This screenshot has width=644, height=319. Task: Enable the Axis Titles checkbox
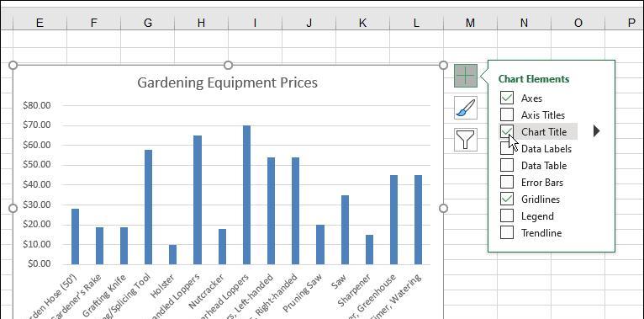[x=507, y=114]
